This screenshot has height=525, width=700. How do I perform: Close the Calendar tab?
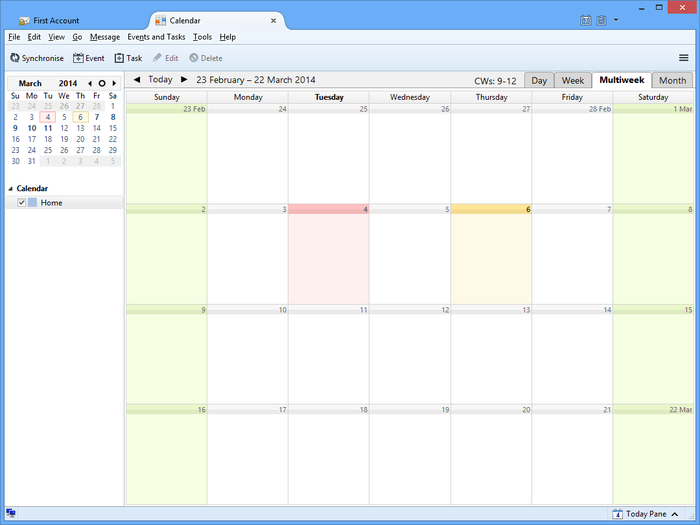click(x=273, y=21)
